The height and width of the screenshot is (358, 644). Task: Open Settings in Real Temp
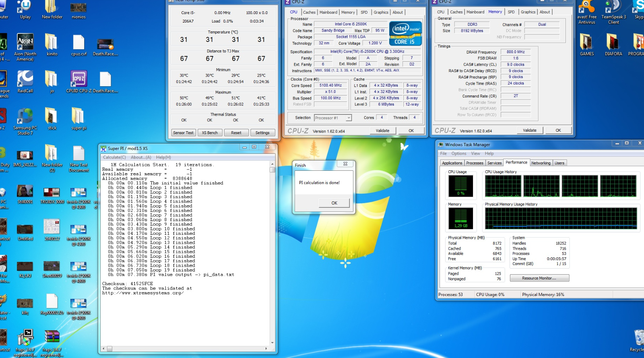coord(262,132)
